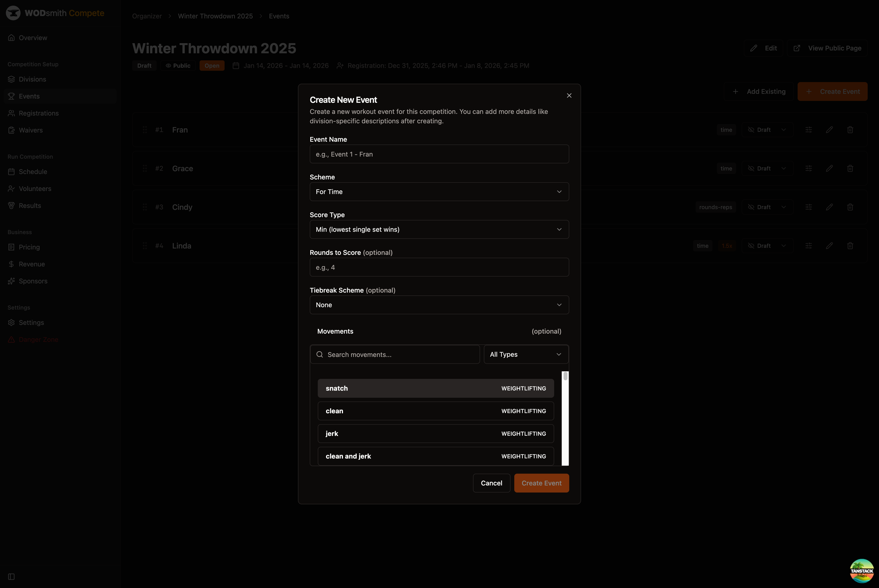This screenshot has width=879, height=588.
Task: Click the Pricing sidebar icon
Action: pyautogui.click(x=11, y=247)
